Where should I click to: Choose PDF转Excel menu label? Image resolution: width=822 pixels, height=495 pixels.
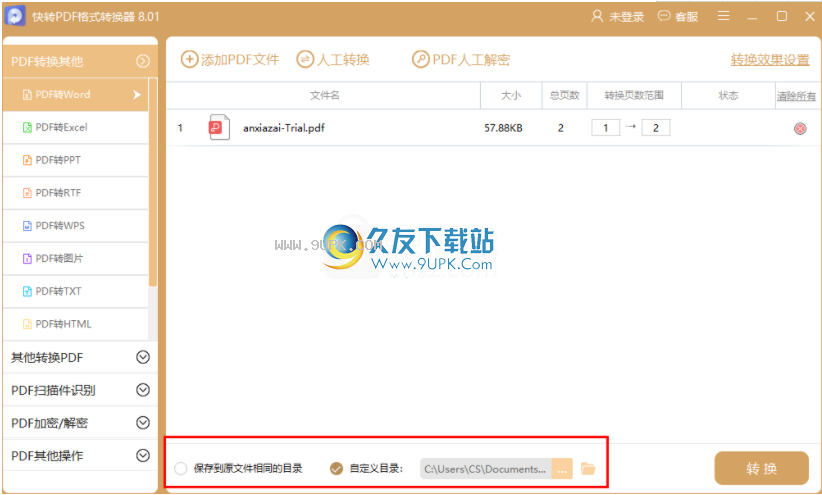pos(61,127)
